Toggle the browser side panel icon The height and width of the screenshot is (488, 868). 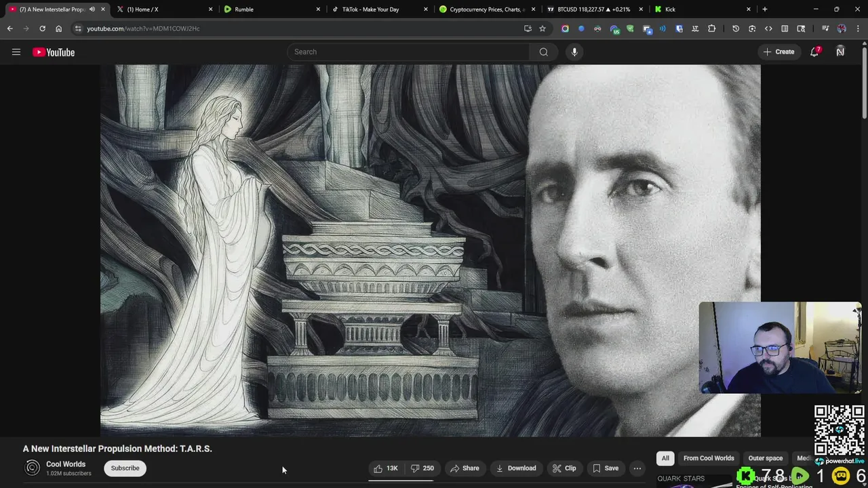click(785, 28)
